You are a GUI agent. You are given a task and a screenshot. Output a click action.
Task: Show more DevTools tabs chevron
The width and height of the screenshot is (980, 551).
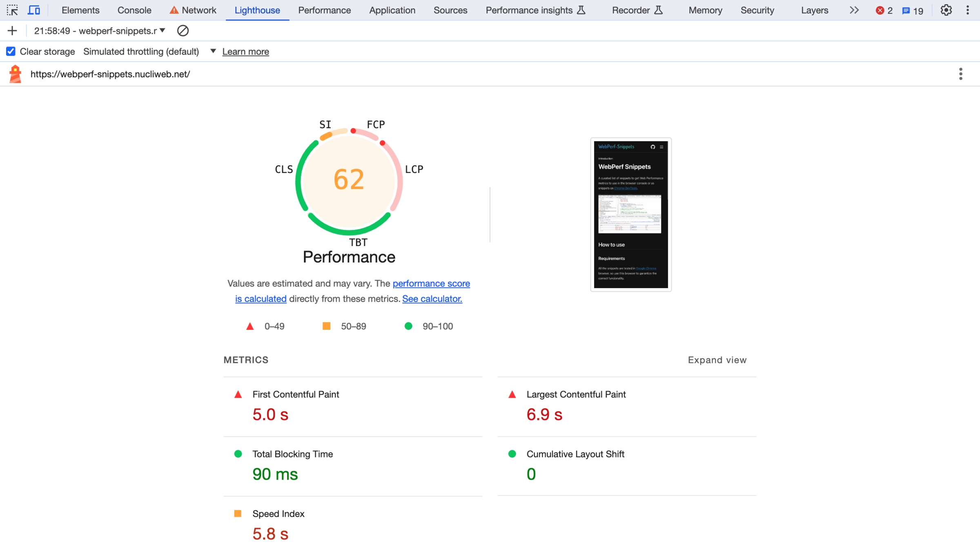854,10
